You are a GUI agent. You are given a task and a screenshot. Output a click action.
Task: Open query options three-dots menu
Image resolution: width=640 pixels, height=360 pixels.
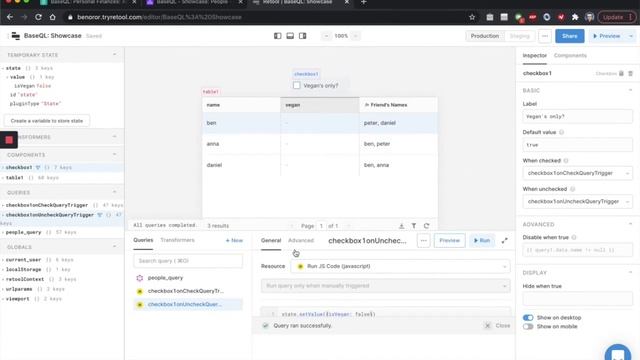[424, 240]
